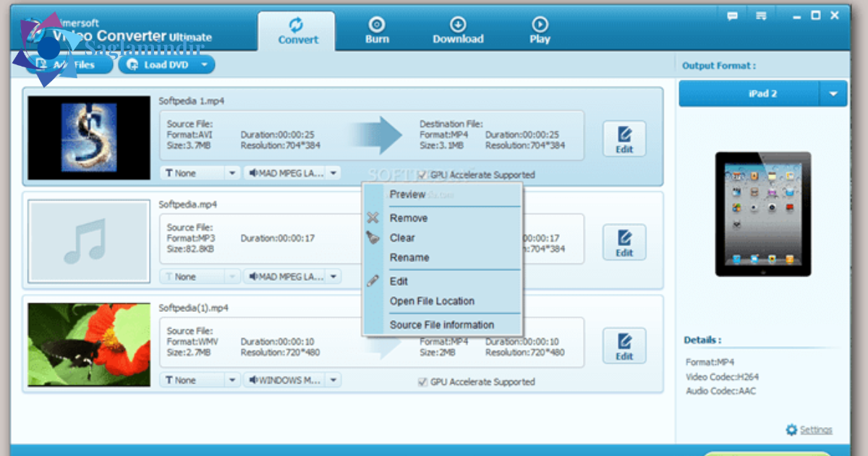
Task: Open MAD MPEG audio dropdown for Softpedia.mp4
Action: pos(292,276)
